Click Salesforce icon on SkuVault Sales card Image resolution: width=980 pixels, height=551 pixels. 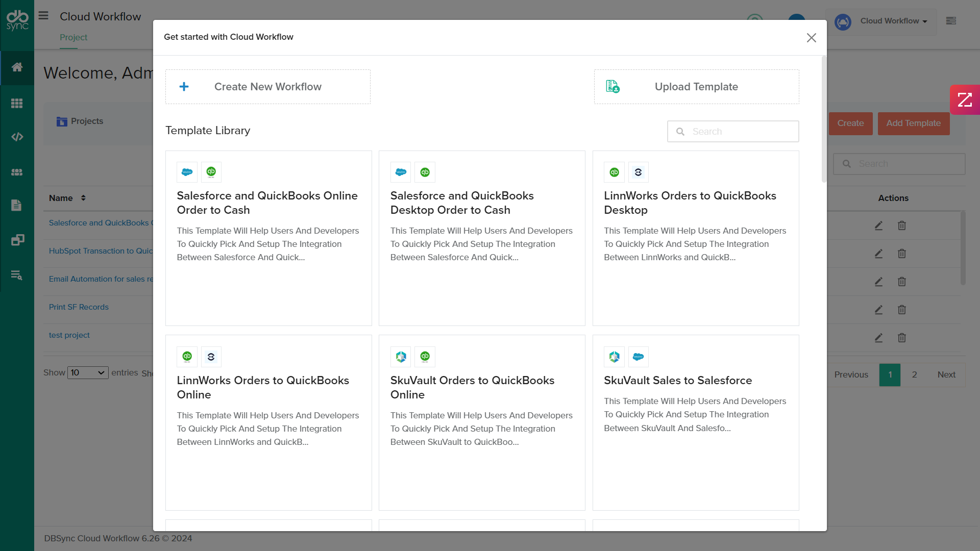pyautogui.click(x=638, y=357)
